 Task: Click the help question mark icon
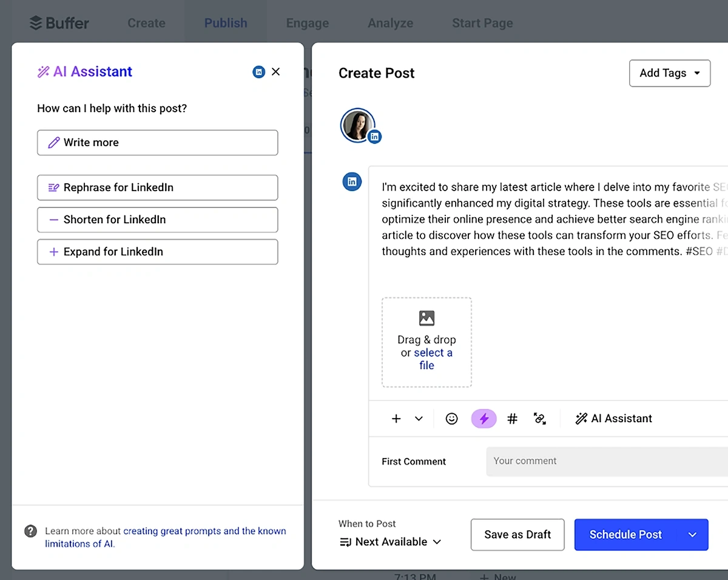[x=30, y=531]
